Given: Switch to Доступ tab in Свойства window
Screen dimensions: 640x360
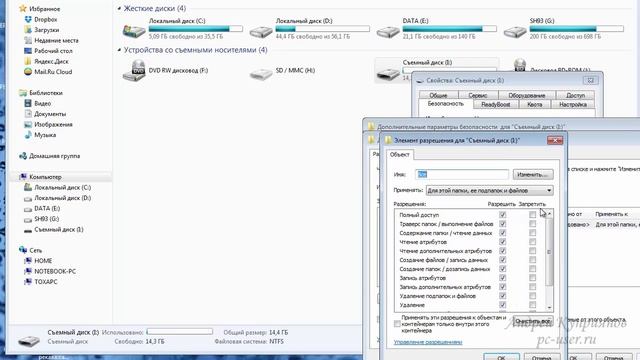Looking at the screenshot, I should 576,95.
